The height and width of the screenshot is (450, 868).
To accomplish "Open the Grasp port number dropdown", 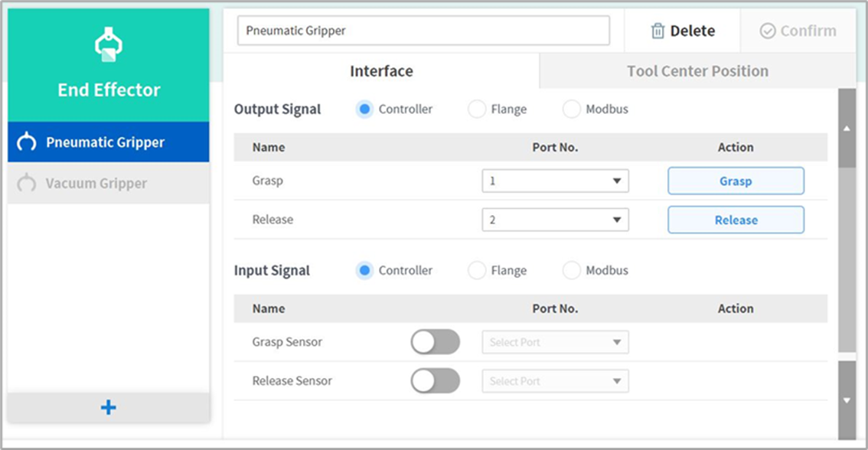I will coord(555,181).
